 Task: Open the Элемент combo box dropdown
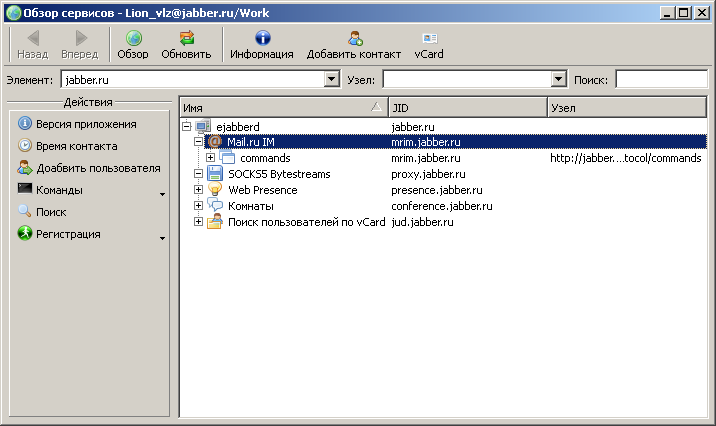pos(331,79)
